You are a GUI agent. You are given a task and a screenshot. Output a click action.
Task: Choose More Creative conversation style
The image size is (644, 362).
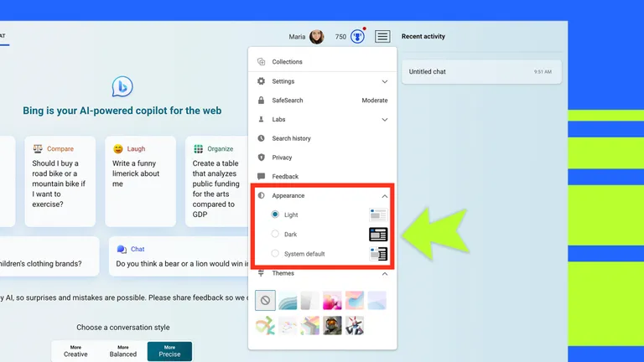[75, 351]
